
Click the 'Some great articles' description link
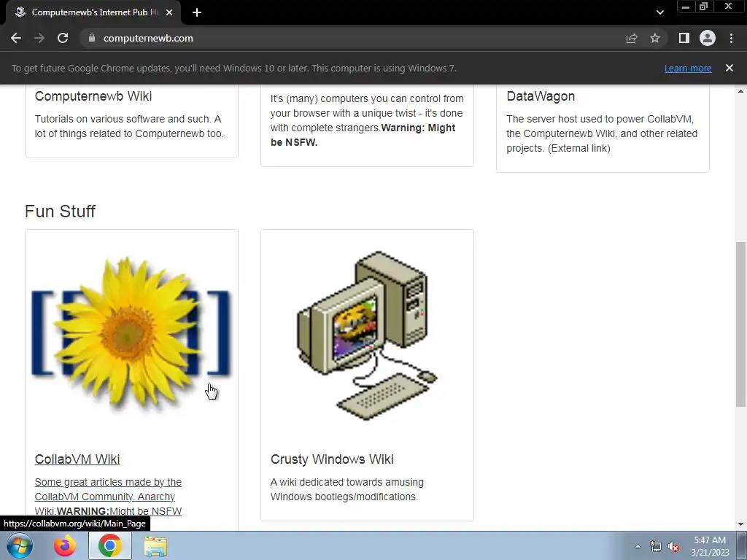tap(108, 496)
